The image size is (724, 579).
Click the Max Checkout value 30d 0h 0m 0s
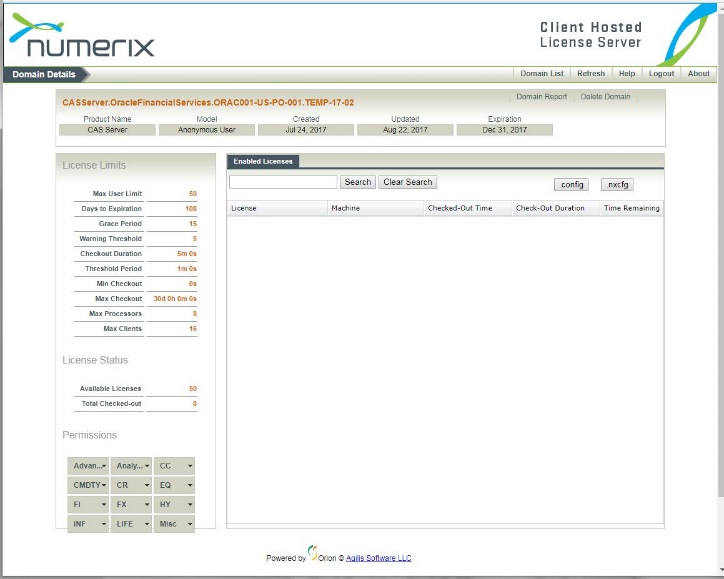[175, 299]
